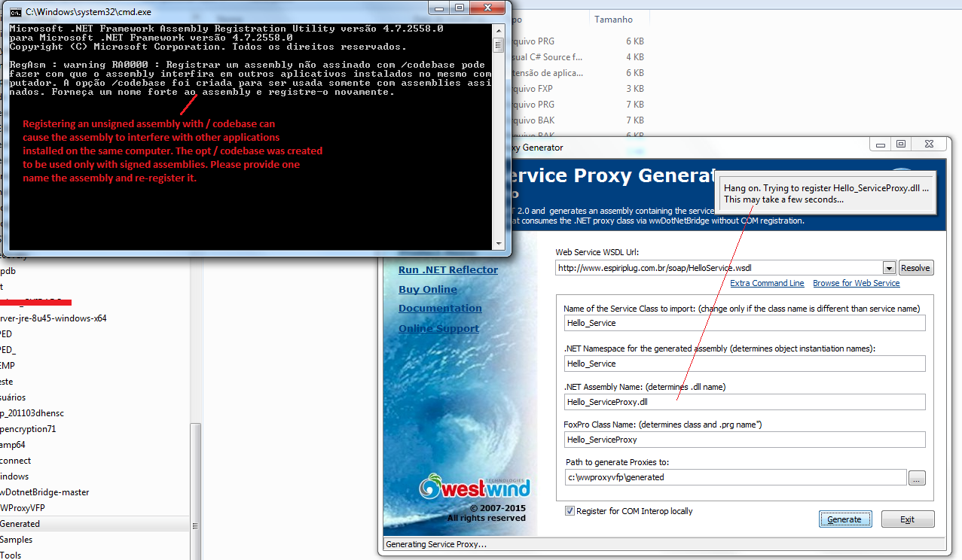Click the Arquivo FXP file row
Image resolution: width=962 pixels, height=560 pixels.
[x=578, y=89]
